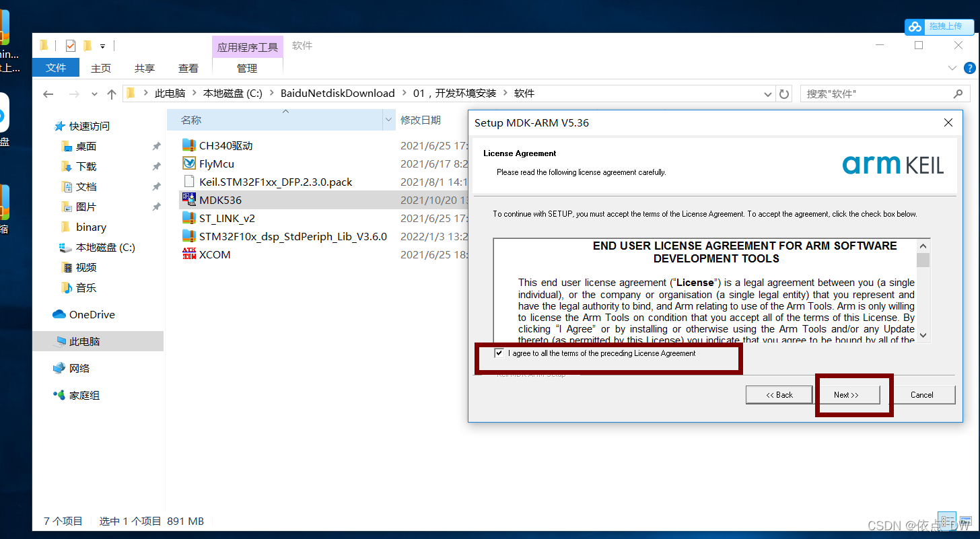Screen dimensions: 980x539
Task: Go up one folder level
Action: tap(112, 94)
